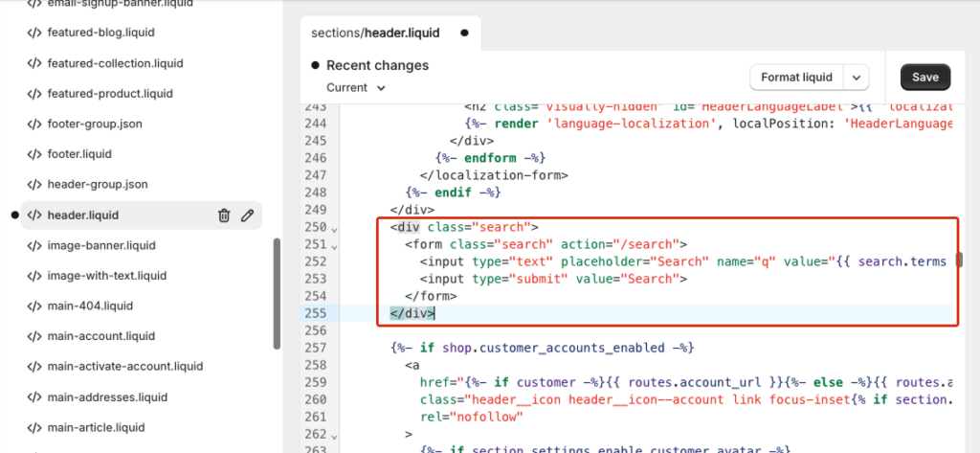
Task: Open featured-product.liquid file
Action: coord(110,93)
